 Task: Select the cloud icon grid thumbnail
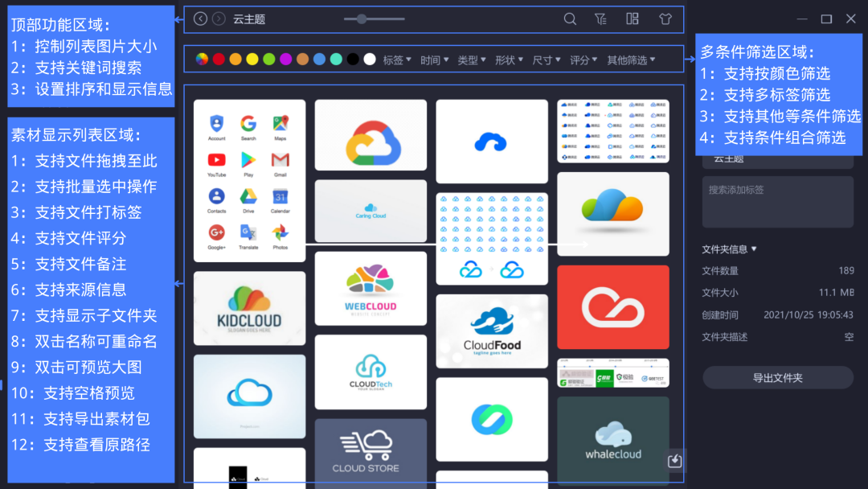tap(492, 239)
